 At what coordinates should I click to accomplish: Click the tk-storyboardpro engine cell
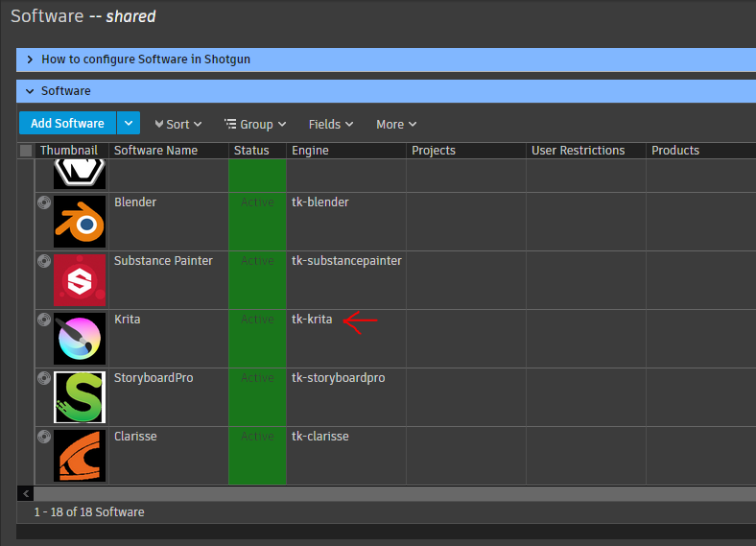[x=346, y=397]
